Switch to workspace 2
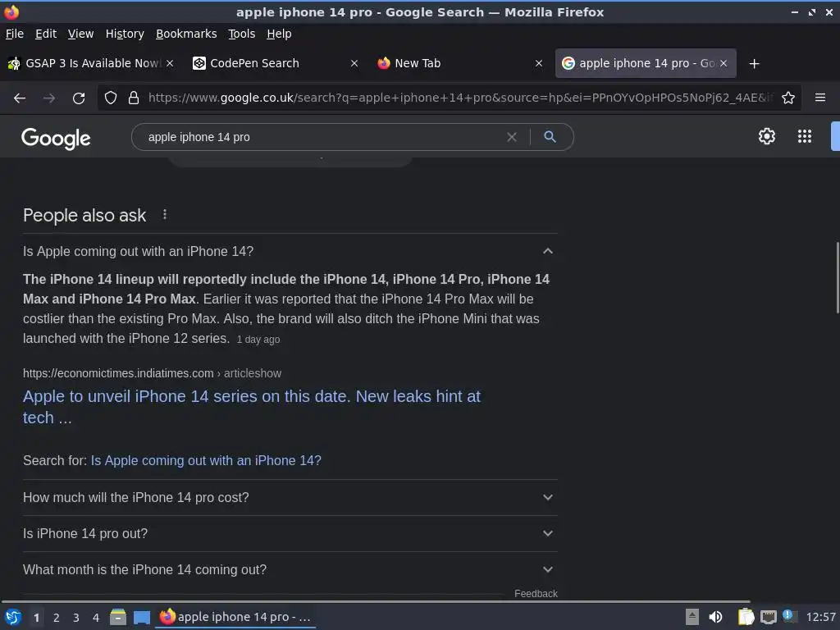Screen dimensions: 840x630 (57, 618)
